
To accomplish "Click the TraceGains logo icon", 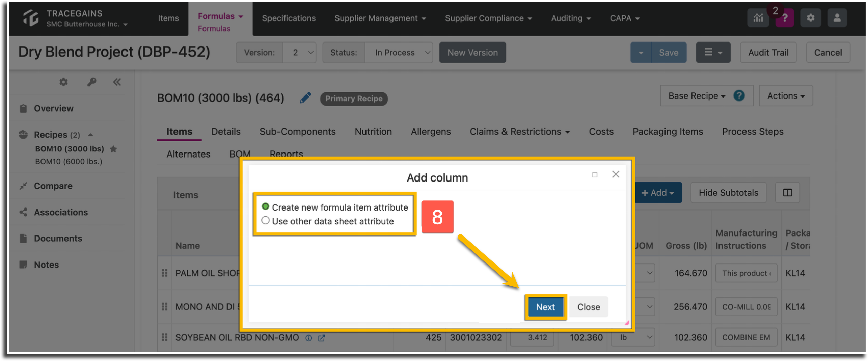I will (30, 18).
